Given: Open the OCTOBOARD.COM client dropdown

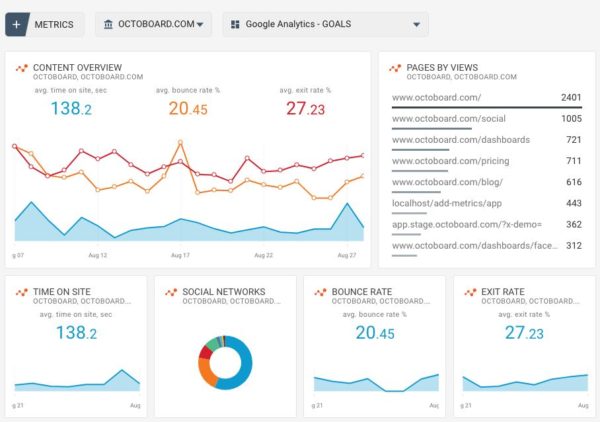Looking at the screenshot, I should (153, 24).
